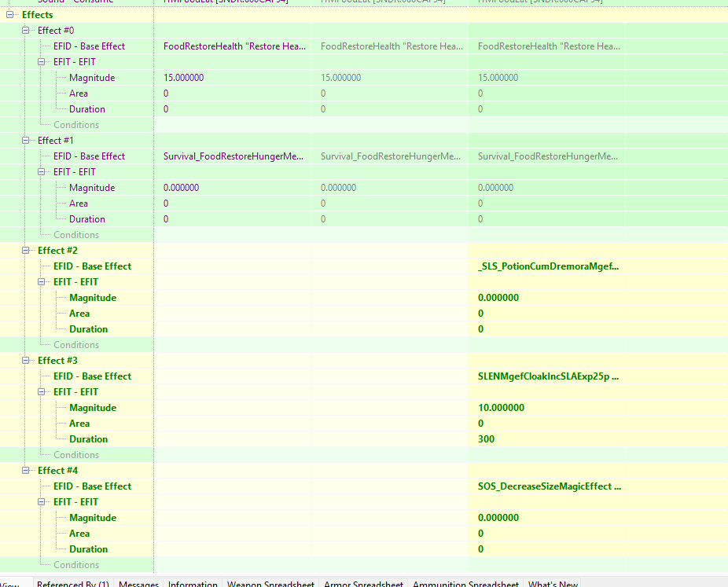Collapse the Effect #3 node

[25, 361]
